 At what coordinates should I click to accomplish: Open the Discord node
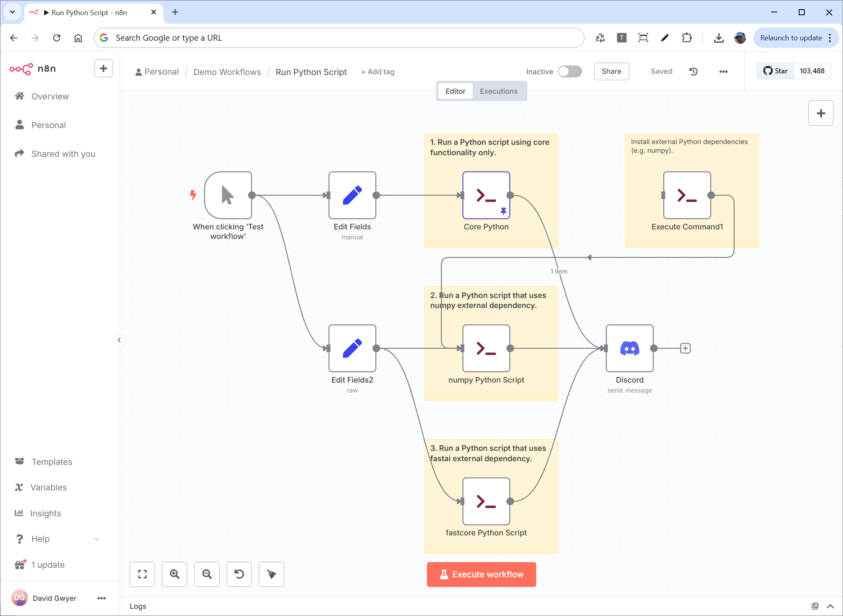[x=629, y=348]
